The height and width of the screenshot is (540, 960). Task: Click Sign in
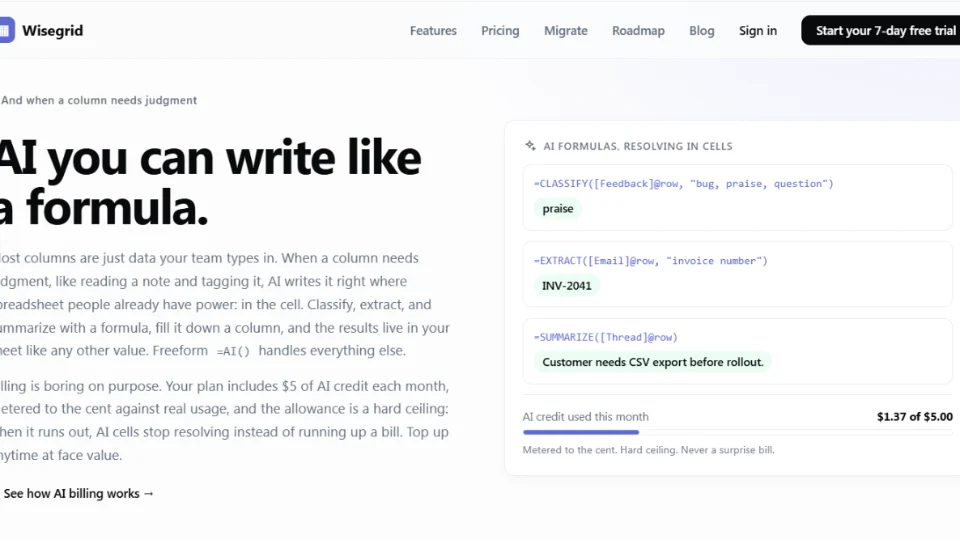pos(757,31)
